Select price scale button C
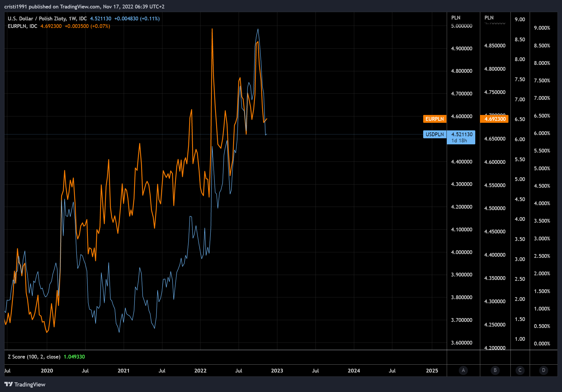The width and height of the screenshot is (562, 392). [x=520, y=370]
